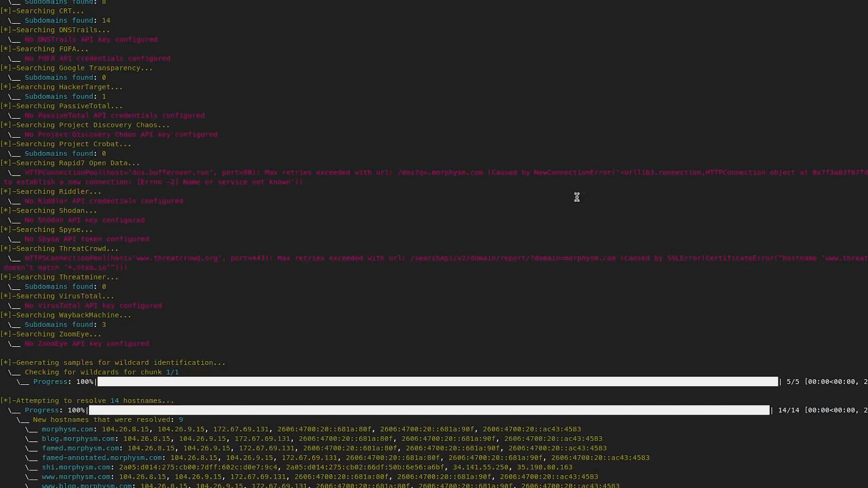
Task: Click 'New hostnames that were resolved: 9'
Action: pyautogui.click(x=108, y=420)
